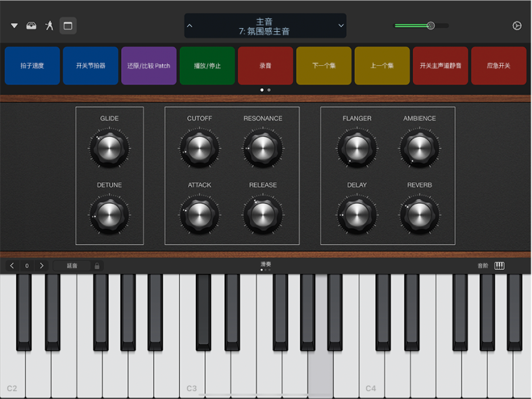
Task: Tap 还原/比较 Patch button
Action: pyautogui.click(x=149, y=66)
